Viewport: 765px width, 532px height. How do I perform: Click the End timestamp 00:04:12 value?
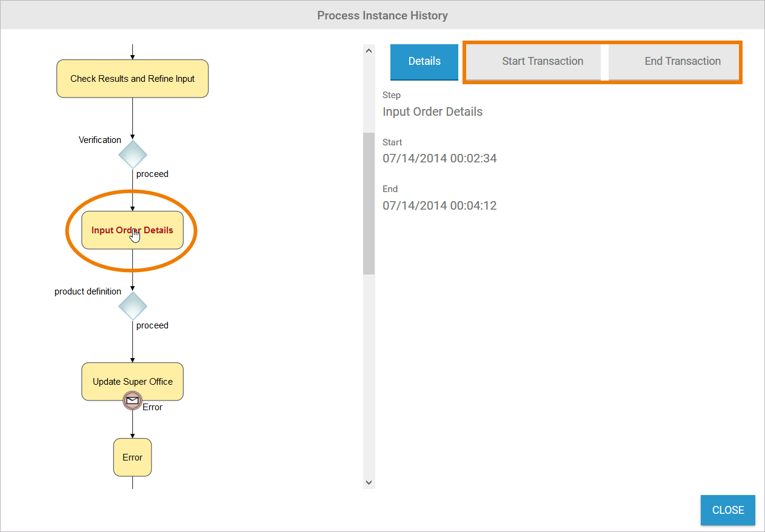439,205
